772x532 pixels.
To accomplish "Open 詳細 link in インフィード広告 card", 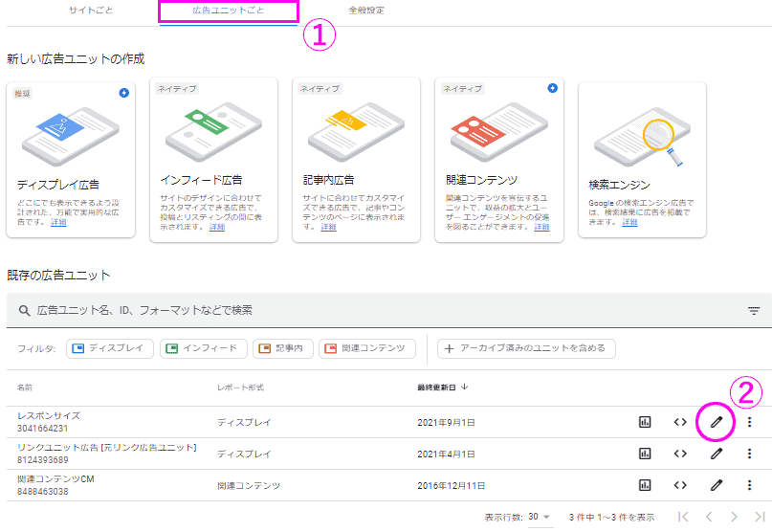I will click(217, 227).
